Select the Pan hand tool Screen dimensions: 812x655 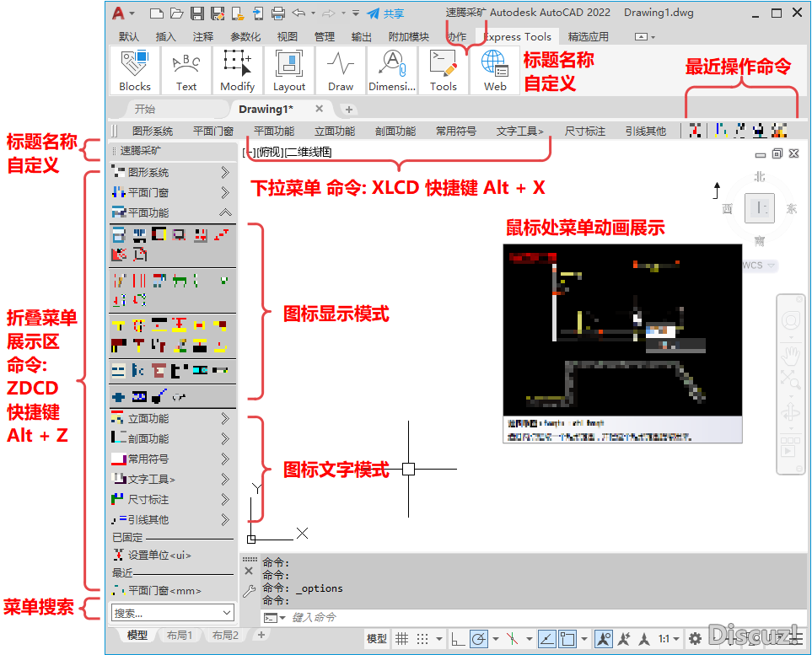click(790, 356)
